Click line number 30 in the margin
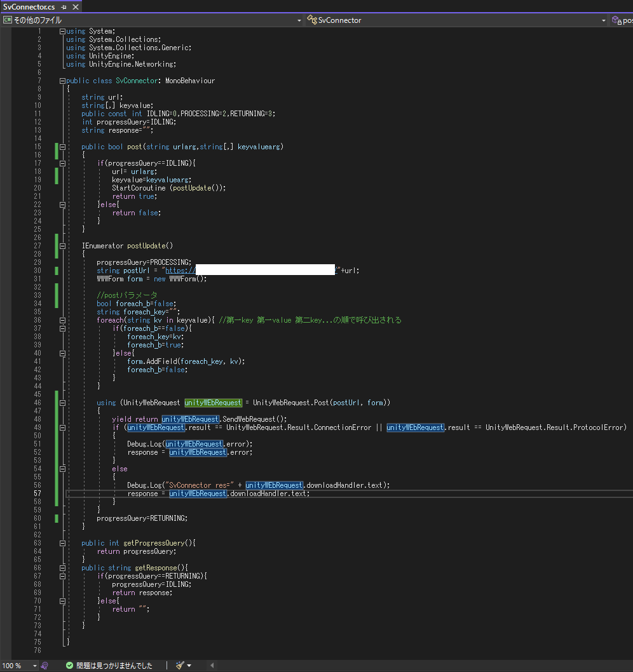The width and height of the screenshot is (633, 672). click(37, 271)
